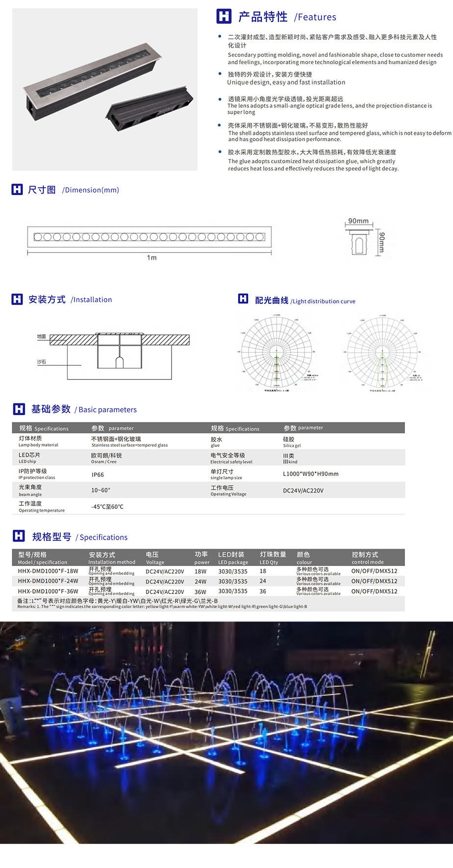Click the Installation method column header
This screenshot has height=868, width=453.
(111, 558)
